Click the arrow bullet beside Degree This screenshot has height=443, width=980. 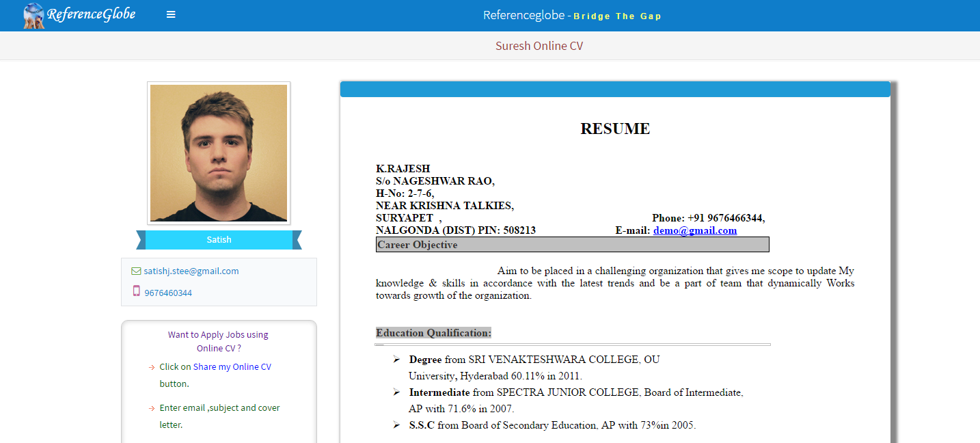396,360
